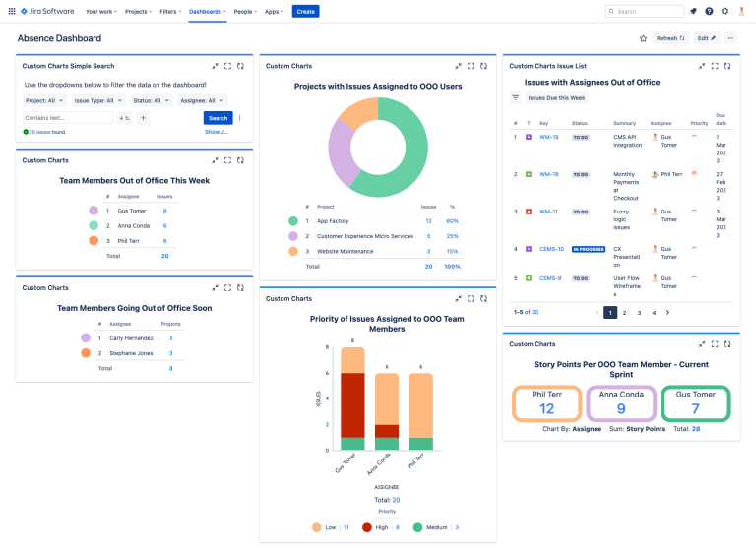The height and width of the screenshot is (549, 756).
Task: Go to page 2 of issue list
Action: pyautogui.click(x=624, y=313)
